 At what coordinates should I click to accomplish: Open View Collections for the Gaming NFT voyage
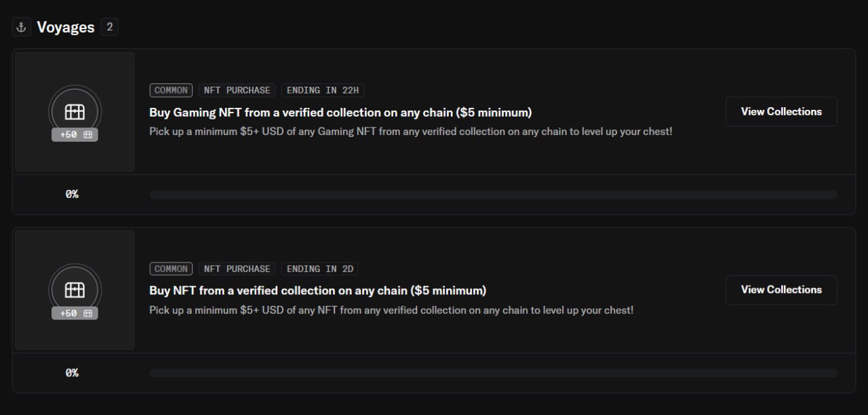click(781, 111)
